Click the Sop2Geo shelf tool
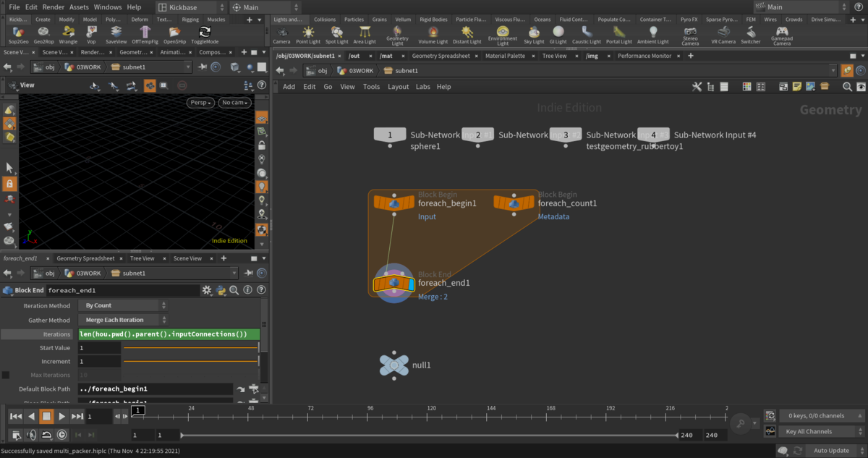The image size is (868, 458). 18,35
